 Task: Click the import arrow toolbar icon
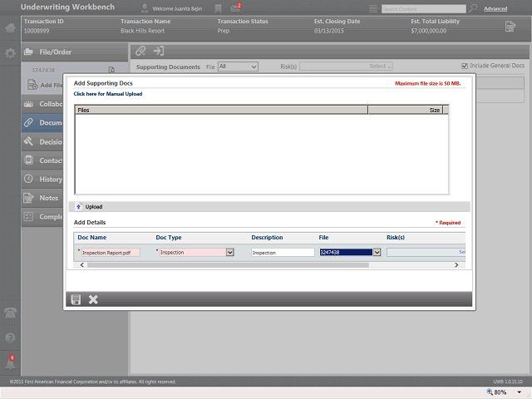(x=159, y=52)
